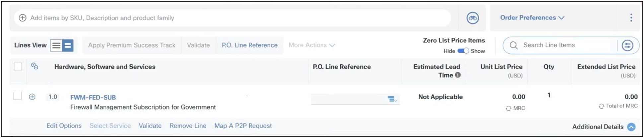Open the Order Preferences dropdown
The height and width of the screenshot is (138, 644).
pyautogui.click(x=532, y=18)
